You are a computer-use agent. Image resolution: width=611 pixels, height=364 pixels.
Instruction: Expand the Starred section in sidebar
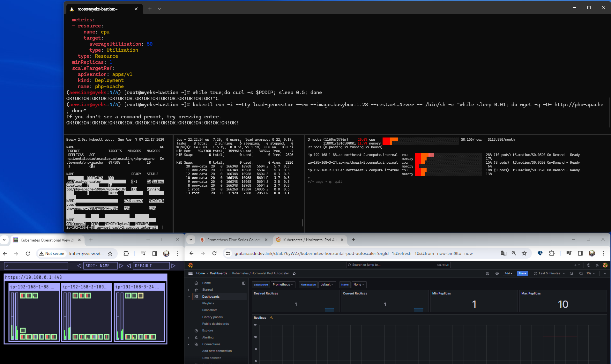[189, 290]
